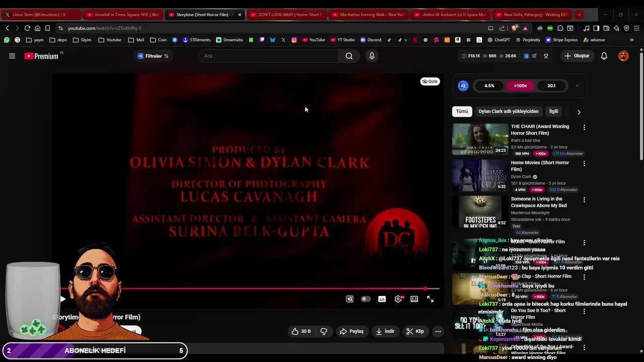
Task: Enter fullscreen mode
Action: [430, 299]
